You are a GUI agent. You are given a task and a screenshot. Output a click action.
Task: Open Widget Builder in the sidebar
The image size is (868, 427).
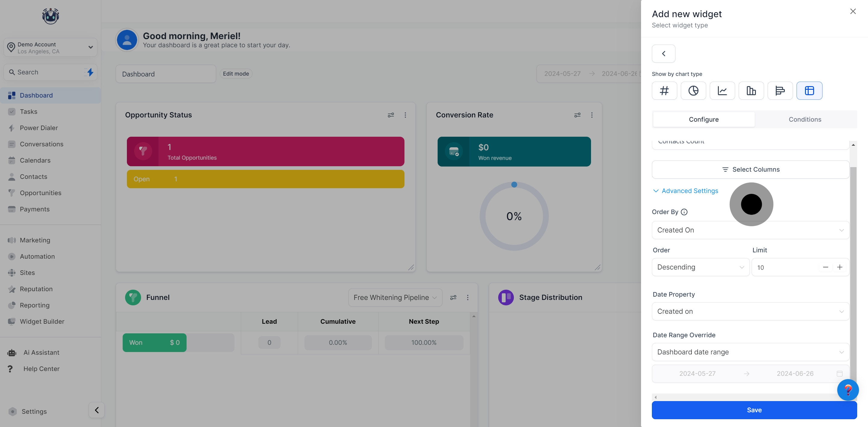pos(42,322)
